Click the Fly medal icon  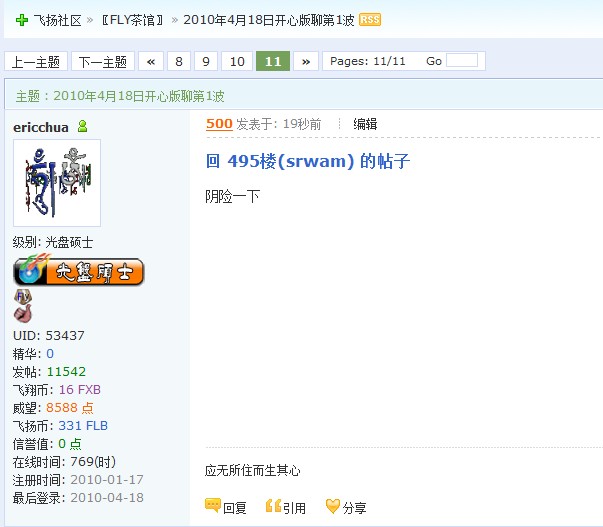(23, 297)
